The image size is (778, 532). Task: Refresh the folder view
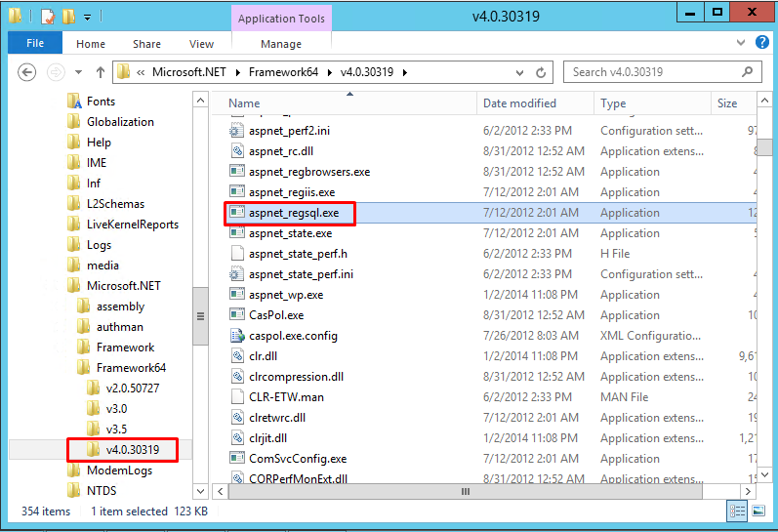tap(541, 73)
